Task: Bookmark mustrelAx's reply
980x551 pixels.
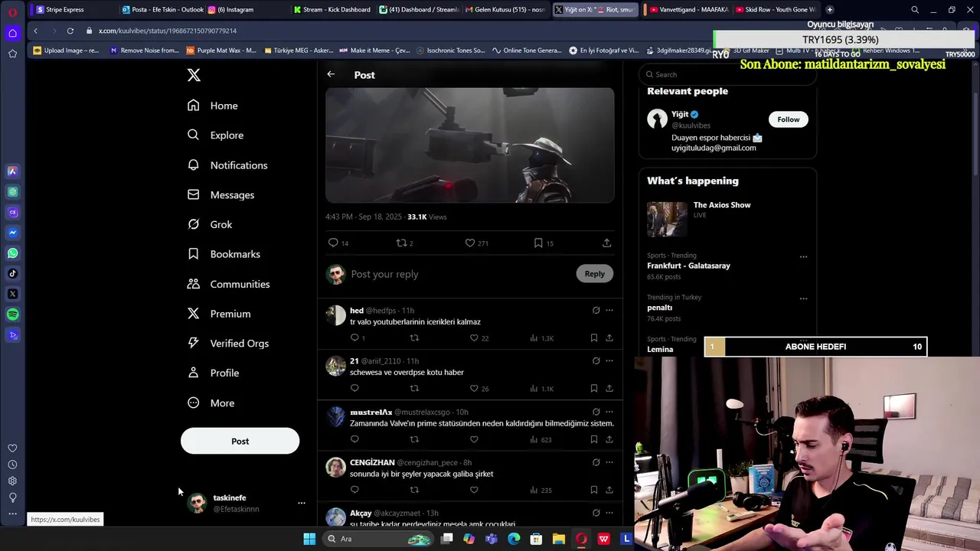Action: [593, 439]
